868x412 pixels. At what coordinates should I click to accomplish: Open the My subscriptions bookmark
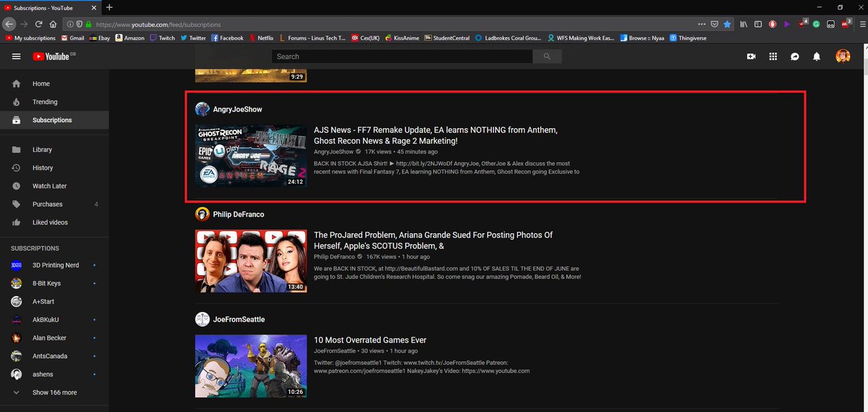(30, 38)
